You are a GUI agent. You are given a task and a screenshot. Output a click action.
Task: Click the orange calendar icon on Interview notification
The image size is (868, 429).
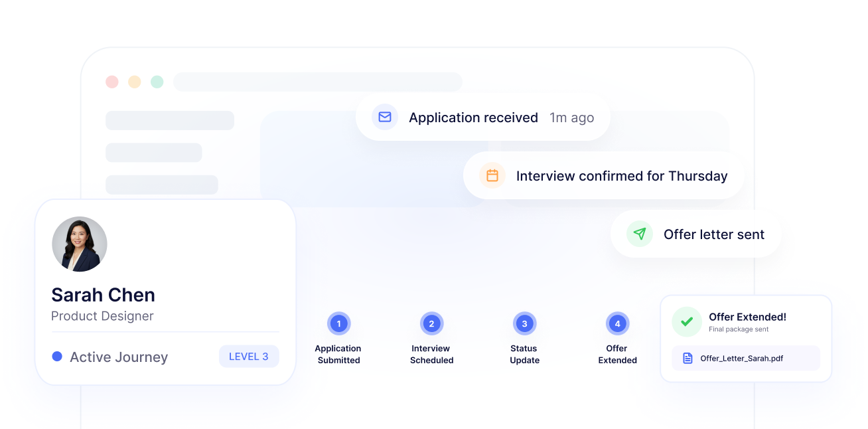[x=492, y=176]
